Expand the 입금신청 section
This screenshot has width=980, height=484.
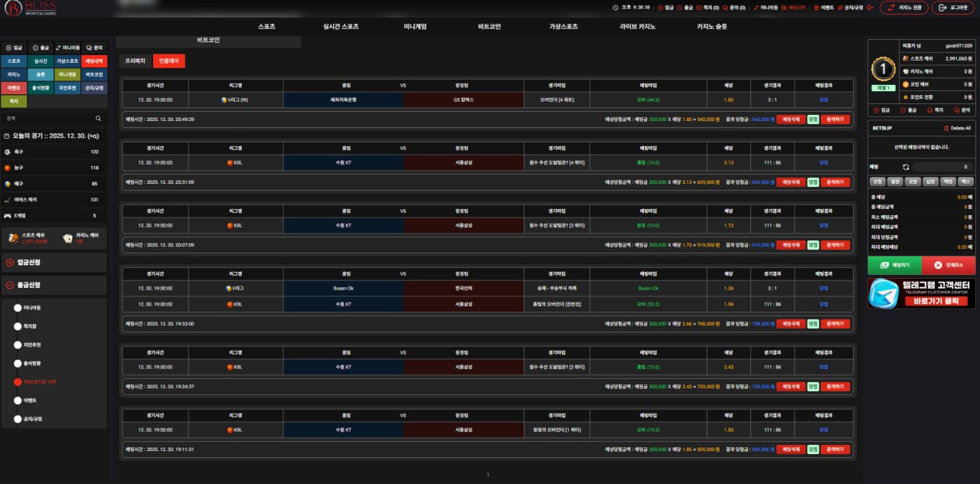coord(54,263)
